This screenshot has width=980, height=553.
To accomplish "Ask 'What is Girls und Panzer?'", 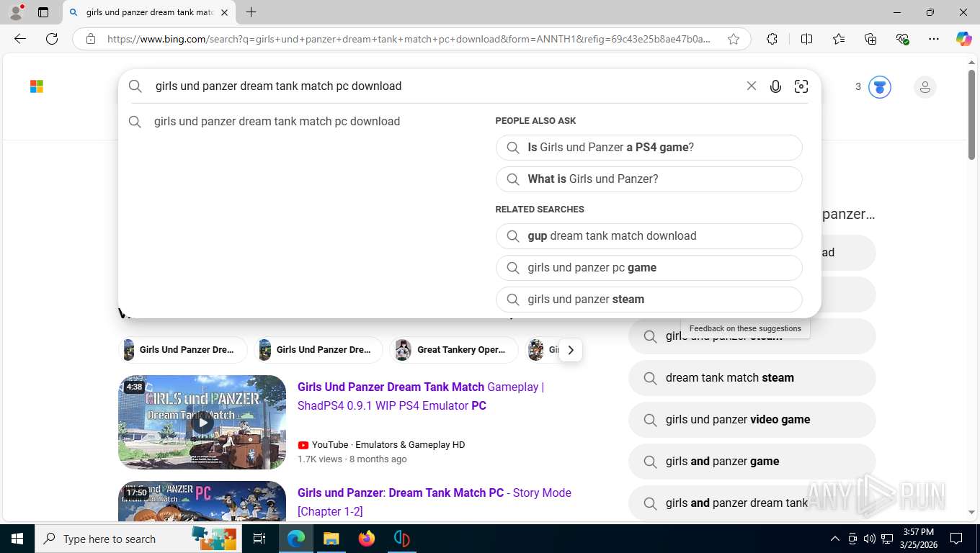I will (x=649, y=179).
